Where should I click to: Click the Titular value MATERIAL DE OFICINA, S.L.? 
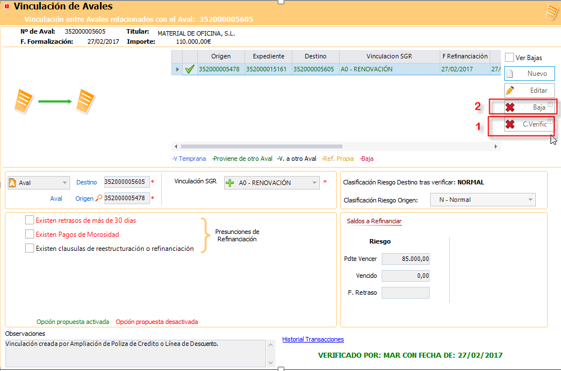coord(196,34)
